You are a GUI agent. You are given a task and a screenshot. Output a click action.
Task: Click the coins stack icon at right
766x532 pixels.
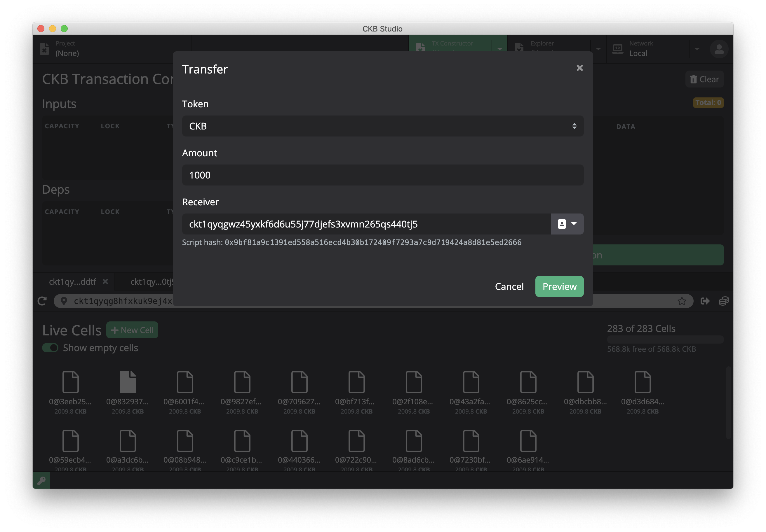(x=723, y=301)
